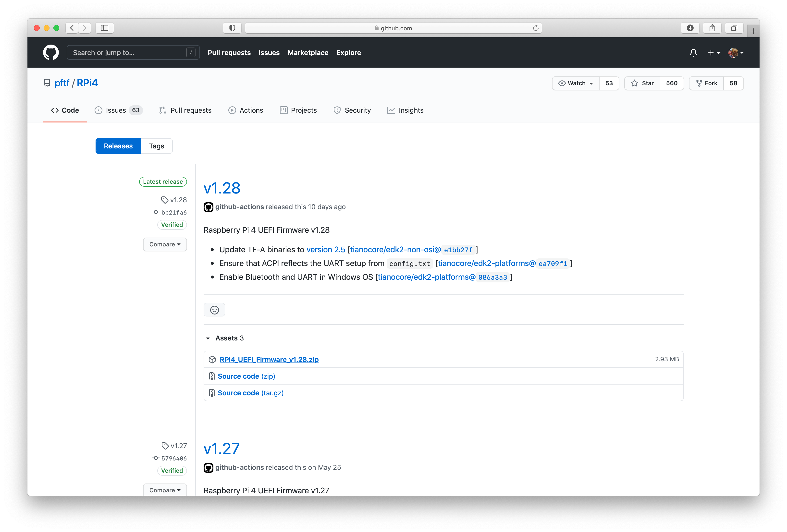Show all tabs overview icon
Image resolution: width=787 pixels, height=532 pixels.
pos(734,28)
